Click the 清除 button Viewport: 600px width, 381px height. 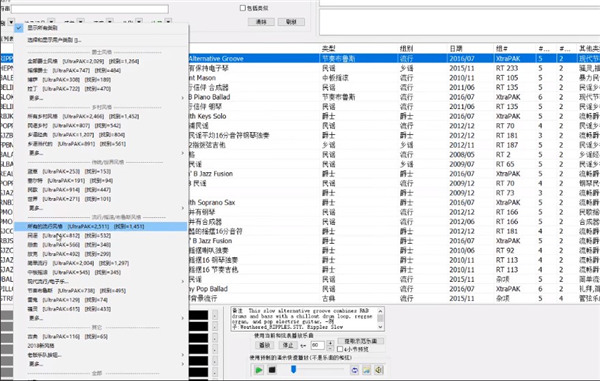point(261,22)
